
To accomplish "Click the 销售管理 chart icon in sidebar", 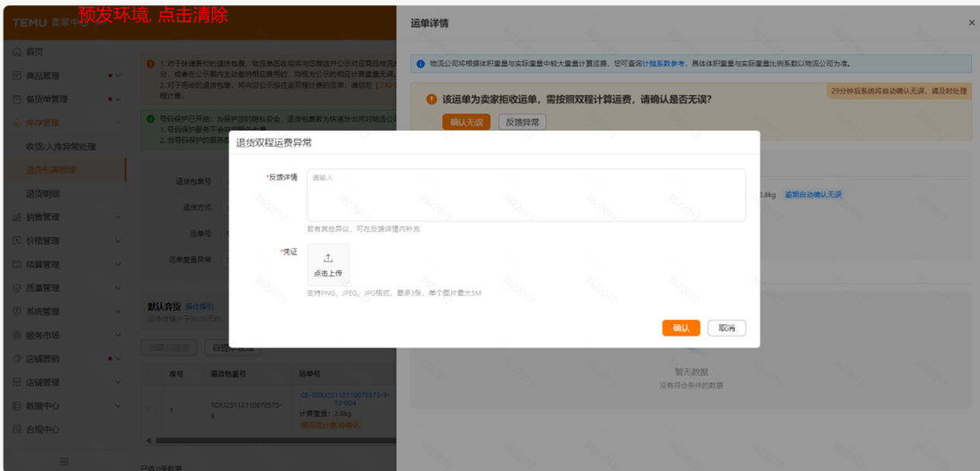I will click(x=17, y=218).
